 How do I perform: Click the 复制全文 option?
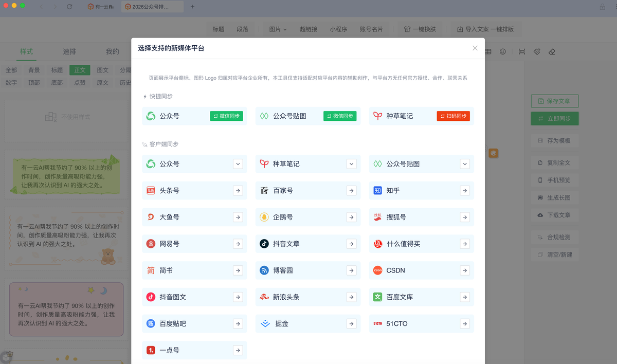click(x=554, y=162)
